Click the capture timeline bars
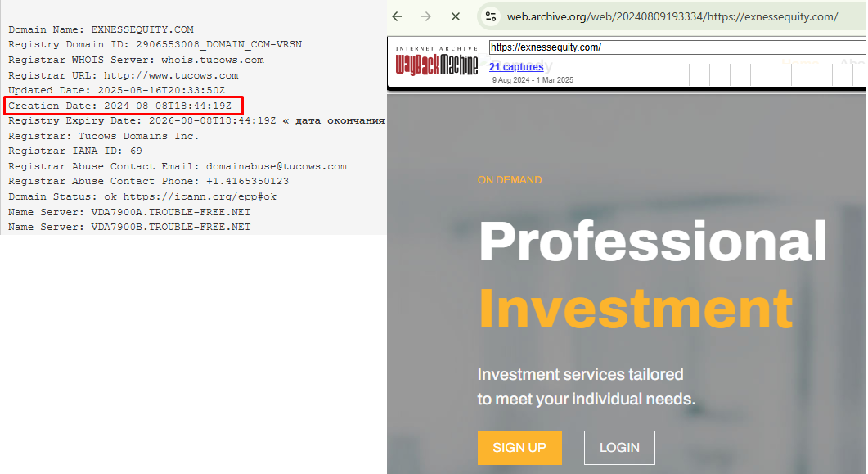Viewport: 868px width, 474px height. pyautogui.click(x=777, y=74)
